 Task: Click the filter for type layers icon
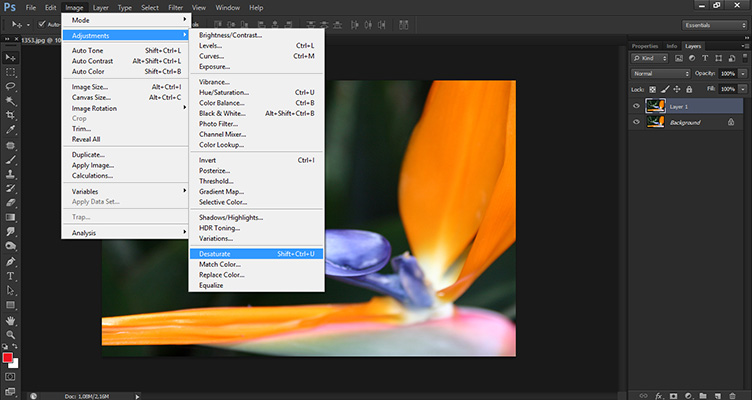pyautogui.click(x=704, y=60)
